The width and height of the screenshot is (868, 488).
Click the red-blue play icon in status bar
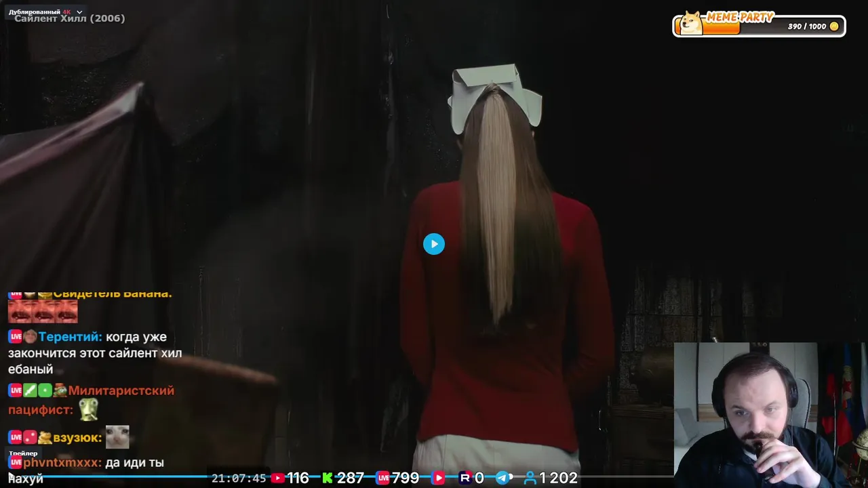click(x=439, y=478)
